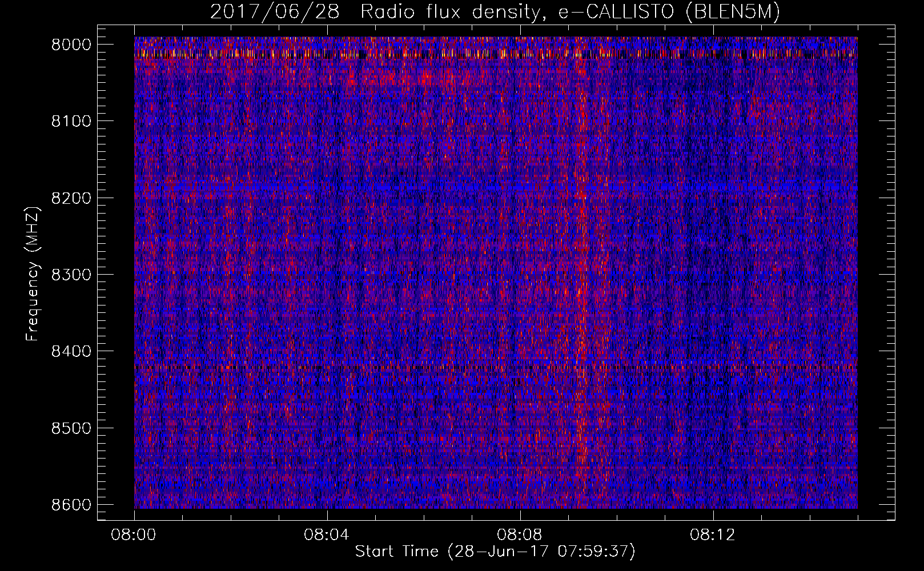Click the plot title mentioning e-CALLISTO (BLEN5M)
Image resolution: width=924 pixels, height=571 pixels.
[495, 12]
